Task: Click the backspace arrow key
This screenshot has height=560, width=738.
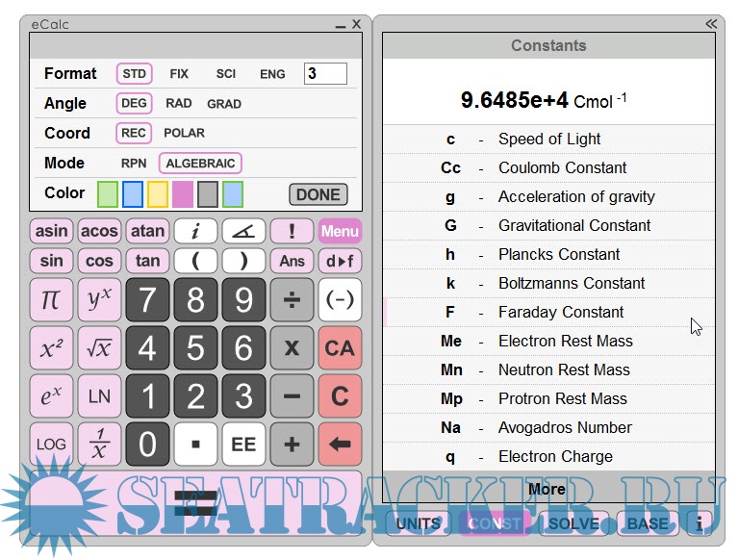Action: 340,445
